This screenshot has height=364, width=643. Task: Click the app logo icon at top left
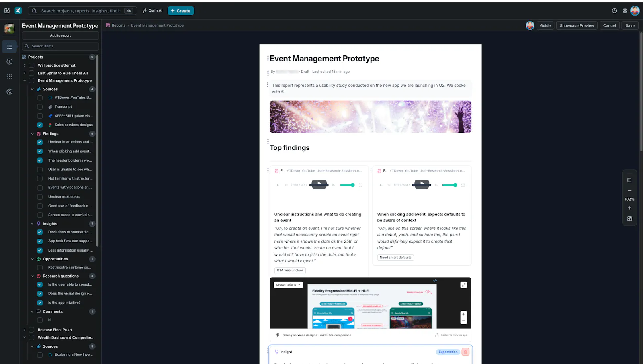(18, 11)
